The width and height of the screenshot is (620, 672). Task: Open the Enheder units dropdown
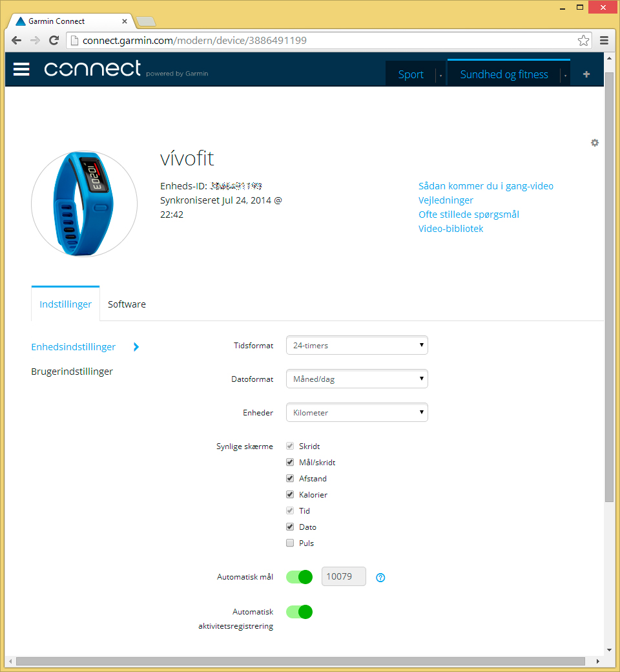(357, 412)
